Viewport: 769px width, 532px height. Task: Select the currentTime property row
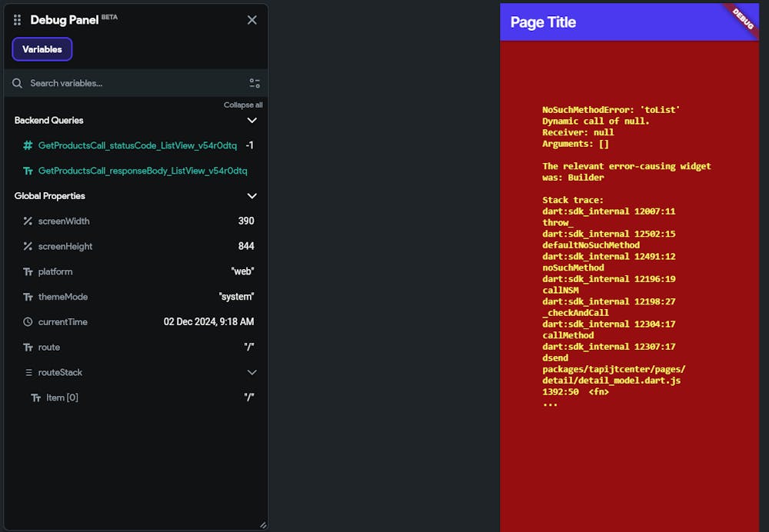pyautogui.click(x=136, y=322)
